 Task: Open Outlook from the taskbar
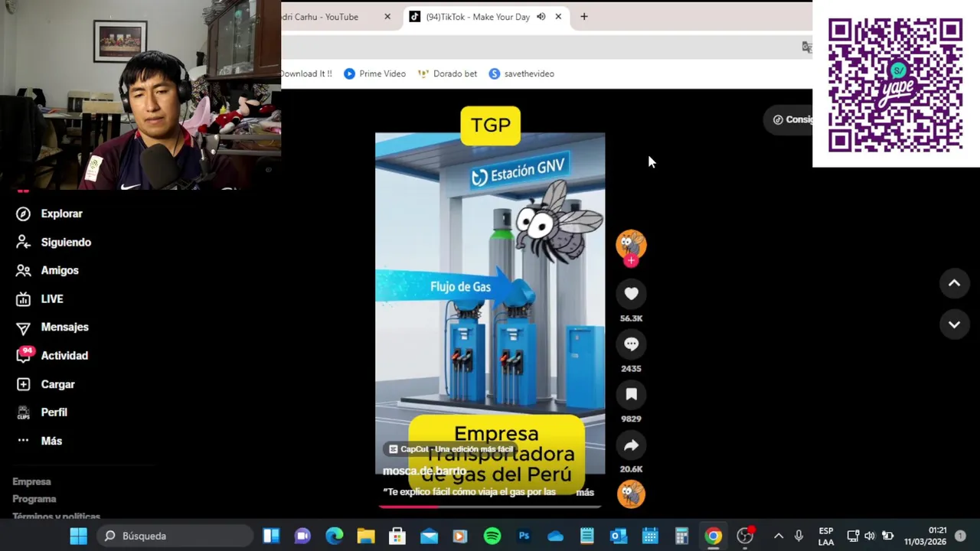pos(619,536)
